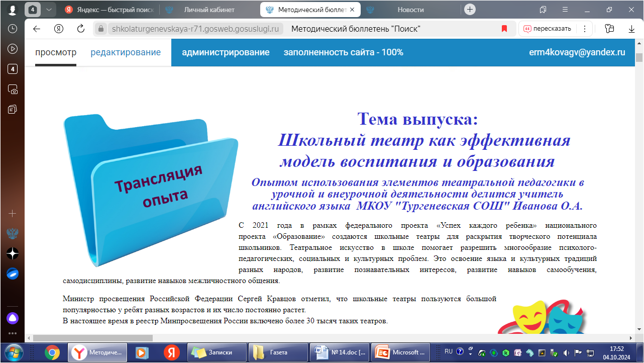Open sidebar more options three dots
This screenshot has width=644, height=363.
pos(13,333)
